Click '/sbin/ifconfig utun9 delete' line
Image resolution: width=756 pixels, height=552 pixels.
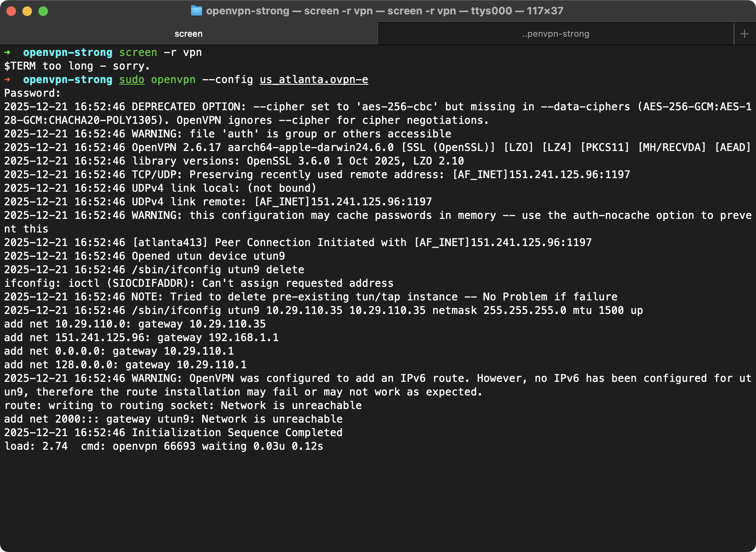pyautogui.click(x=154, y=270)
